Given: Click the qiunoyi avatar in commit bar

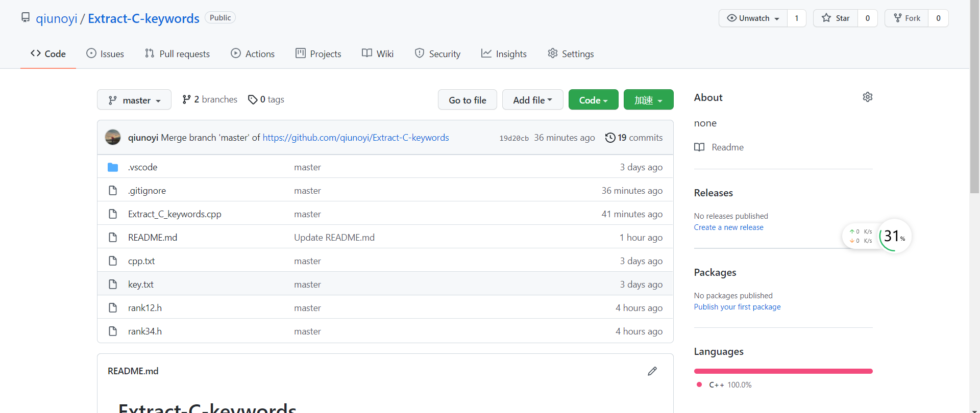Looking at the screenshot, I should coord(113,137).
